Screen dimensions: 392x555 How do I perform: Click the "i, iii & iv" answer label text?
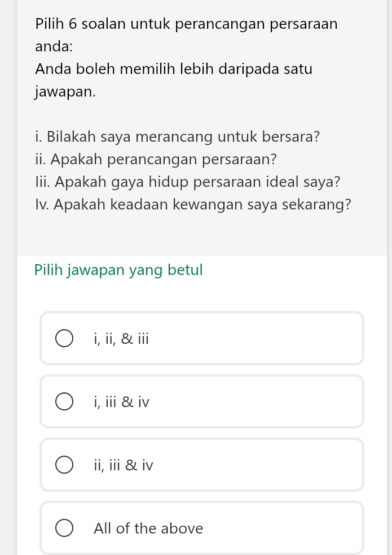tap(122, 402)
